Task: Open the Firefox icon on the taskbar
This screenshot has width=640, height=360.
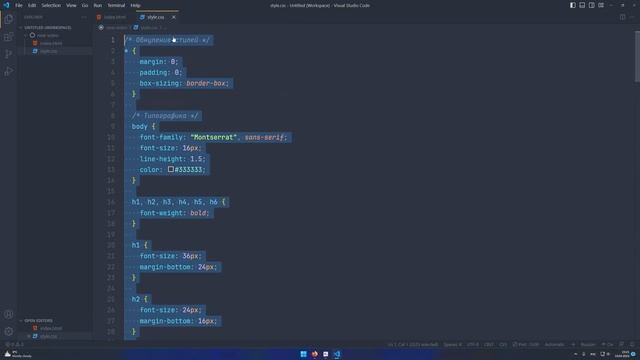Action: [314, 354]
